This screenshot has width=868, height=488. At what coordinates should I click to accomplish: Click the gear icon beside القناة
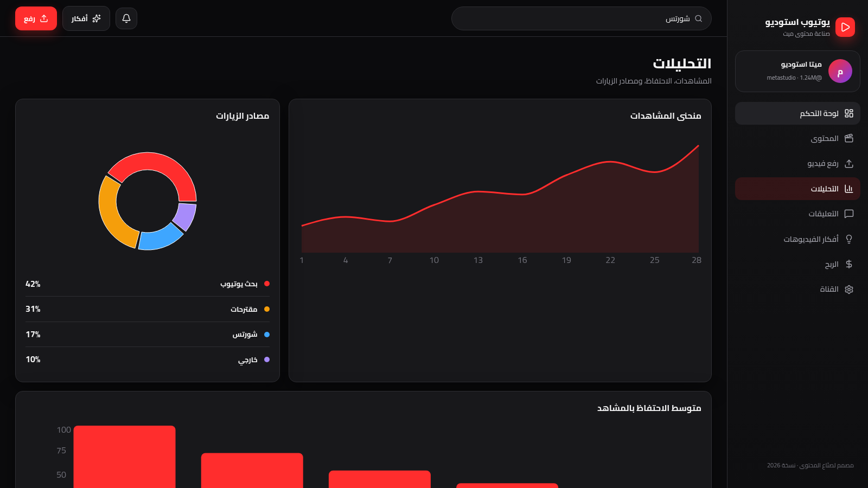[849, 290]
